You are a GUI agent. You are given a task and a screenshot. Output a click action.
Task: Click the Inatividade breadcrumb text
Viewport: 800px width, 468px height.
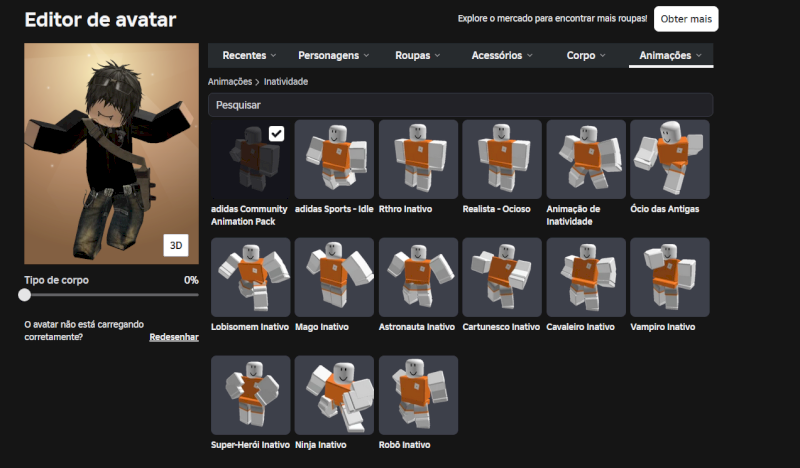coord(286,82)
